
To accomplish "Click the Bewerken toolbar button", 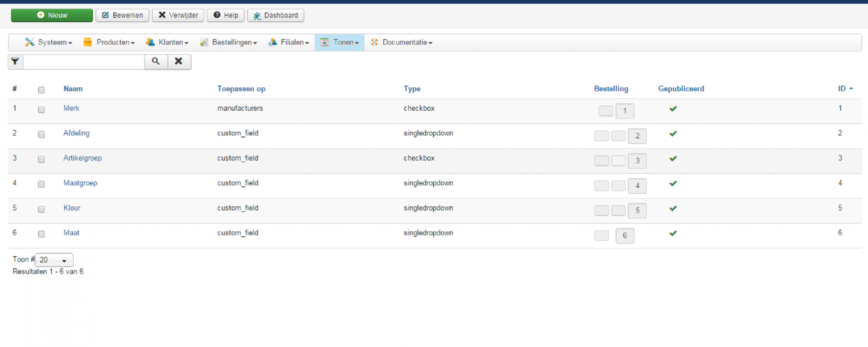I will [x=122, y=15].
